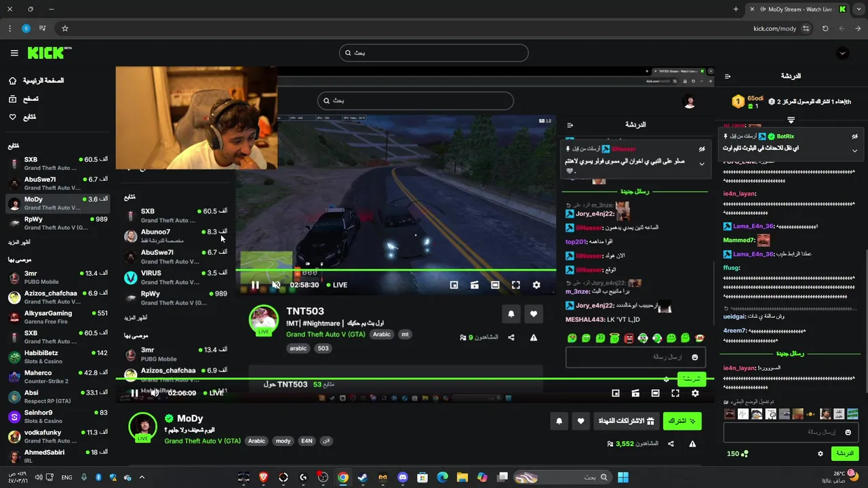This screenshot has width=868, height=488.
Task: Mute the MoDy stream volume
Action: tap(155, 393)
